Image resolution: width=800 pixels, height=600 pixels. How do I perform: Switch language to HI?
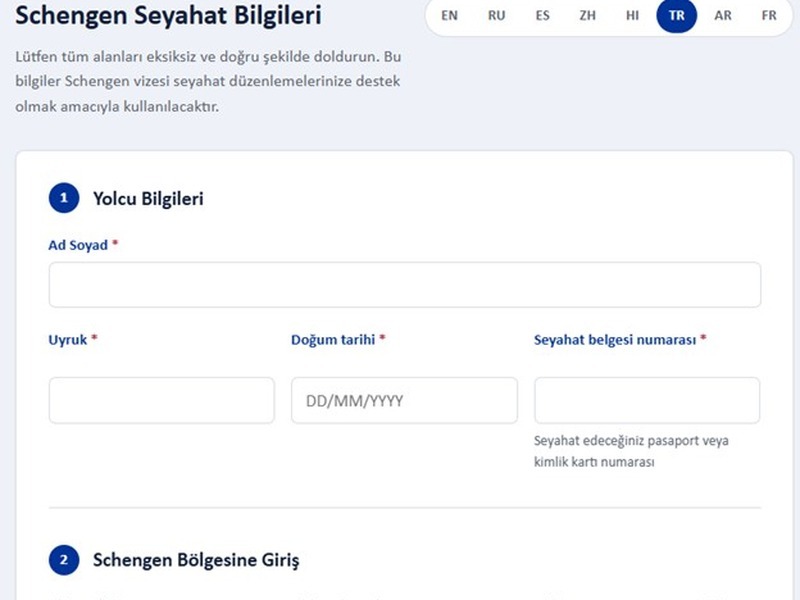pos(632,15)
